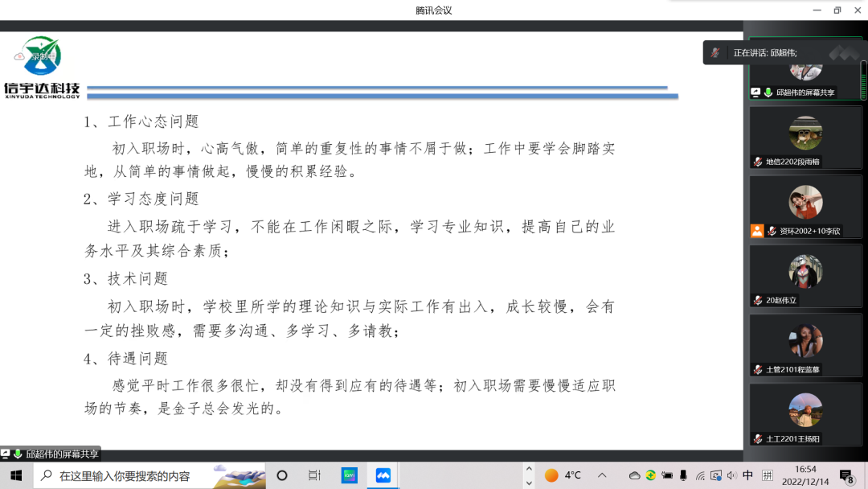This screenshot has width=868, height=489.
Task: Click the muted mic icon for 土工2201王扬阳
Action: tap(758, 438)
